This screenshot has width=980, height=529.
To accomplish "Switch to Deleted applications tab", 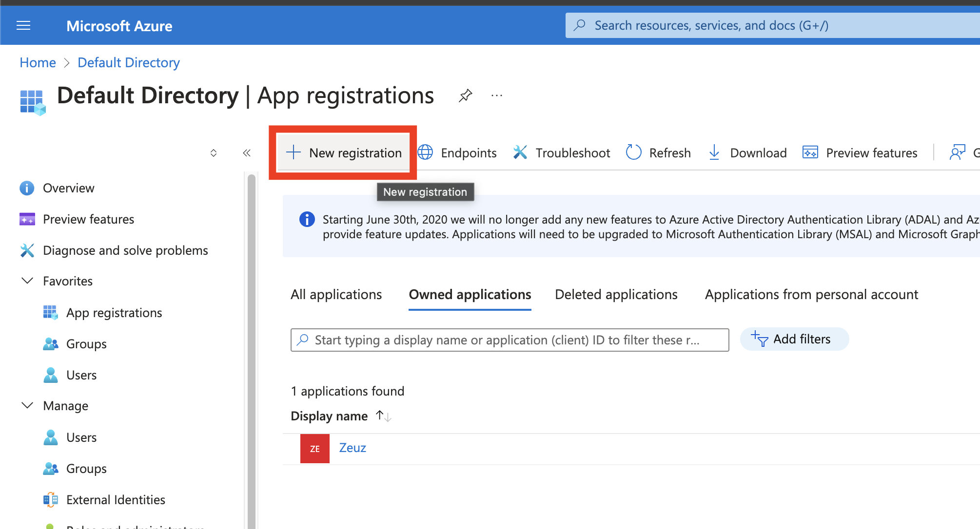I will point(616,295).
